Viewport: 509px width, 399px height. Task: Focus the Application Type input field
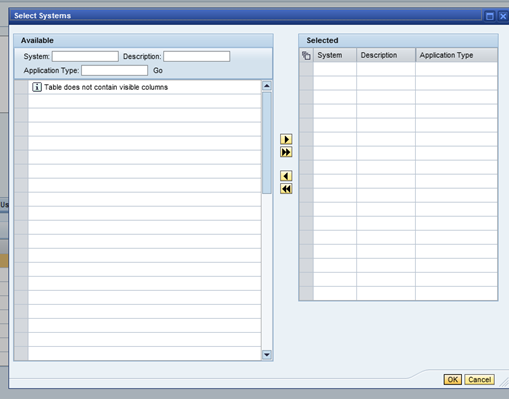tap(115, 70)
